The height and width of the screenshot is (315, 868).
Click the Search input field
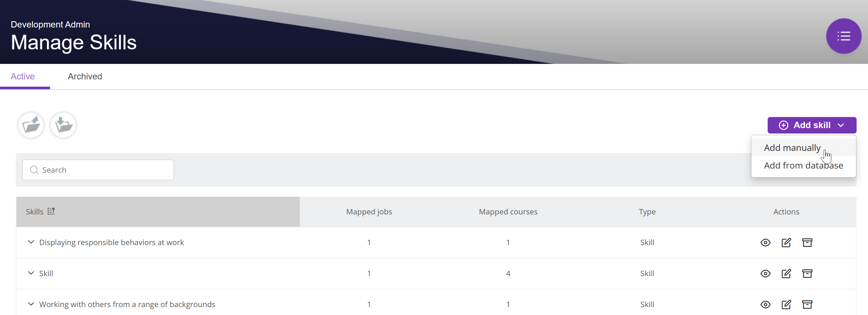98,170
